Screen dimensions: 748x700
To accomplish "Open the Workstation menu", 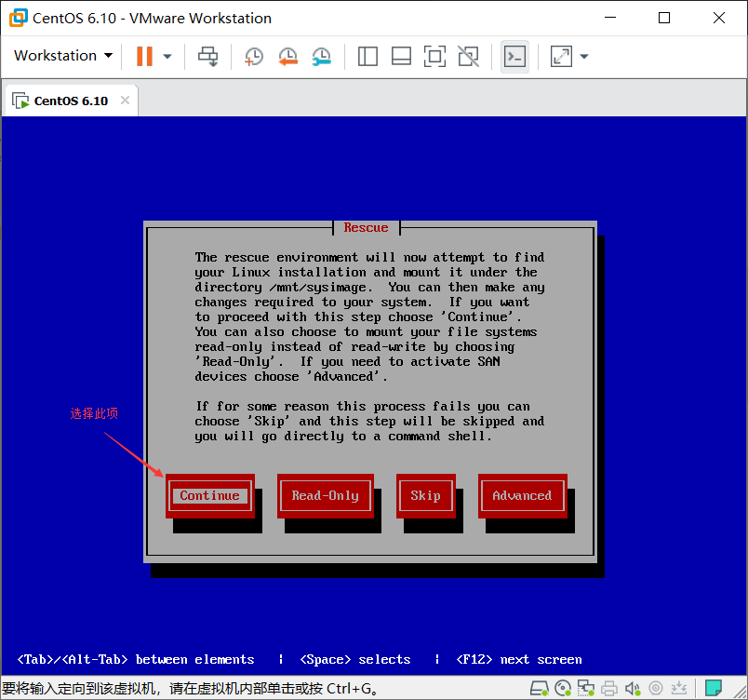I will [x=63, y=56].
